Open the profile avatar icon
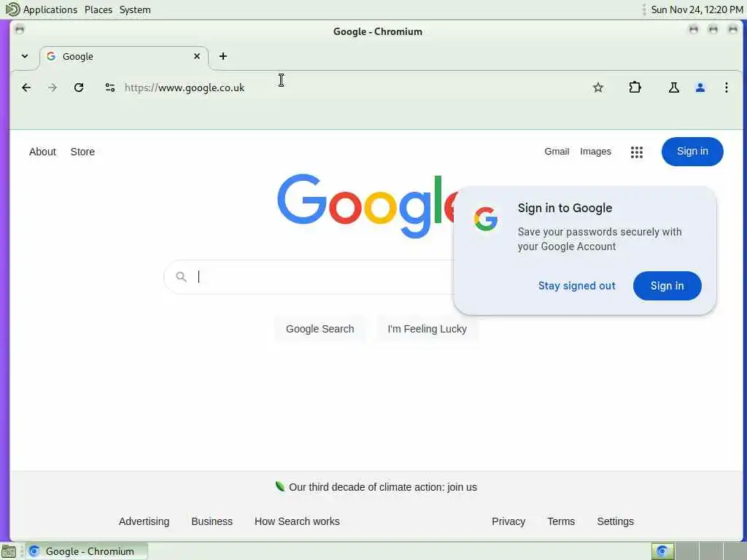This screenshot has width=747, height=560. tap(700, 87)
